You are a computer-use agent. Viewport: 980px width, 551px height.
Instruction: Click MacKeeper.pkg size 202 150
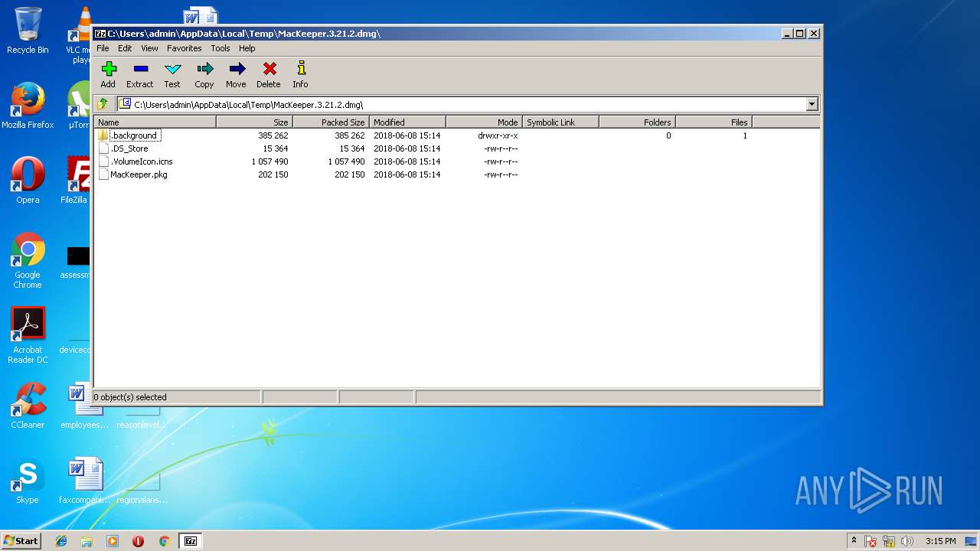point(273,174)
